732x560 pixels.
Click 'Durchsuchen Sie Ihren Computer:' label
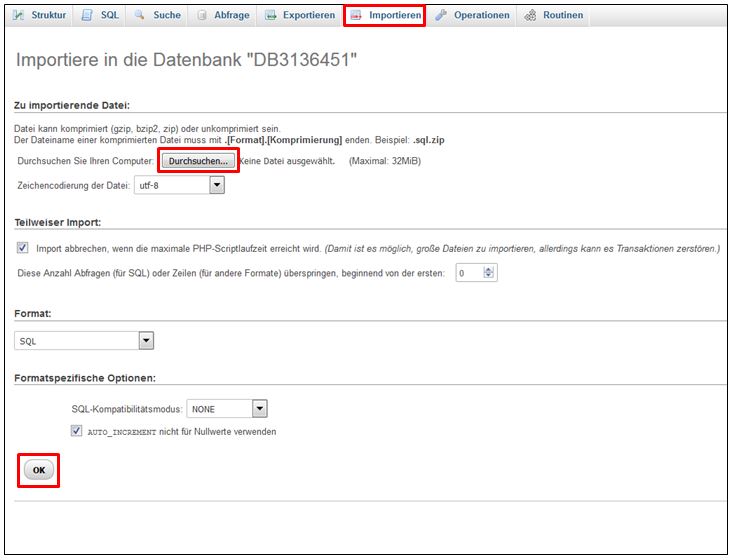click(x=85, y=161)
